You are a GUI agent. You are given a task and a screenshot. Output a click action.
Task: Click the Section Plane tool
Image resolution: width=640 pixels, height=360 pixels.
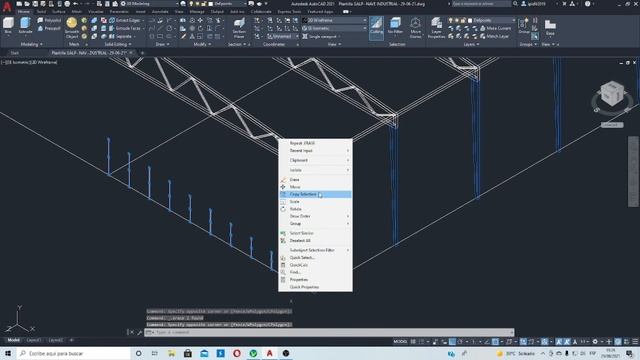(239, 27)
